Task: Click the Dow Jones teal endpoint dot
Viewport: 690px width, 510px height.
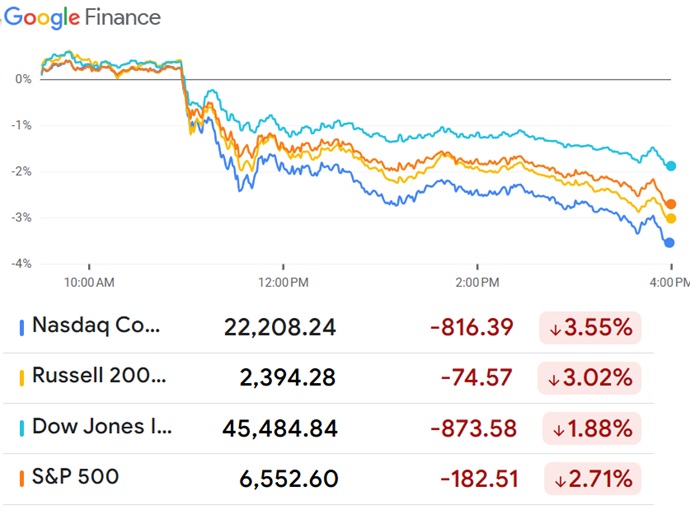Action: [671, 166]
